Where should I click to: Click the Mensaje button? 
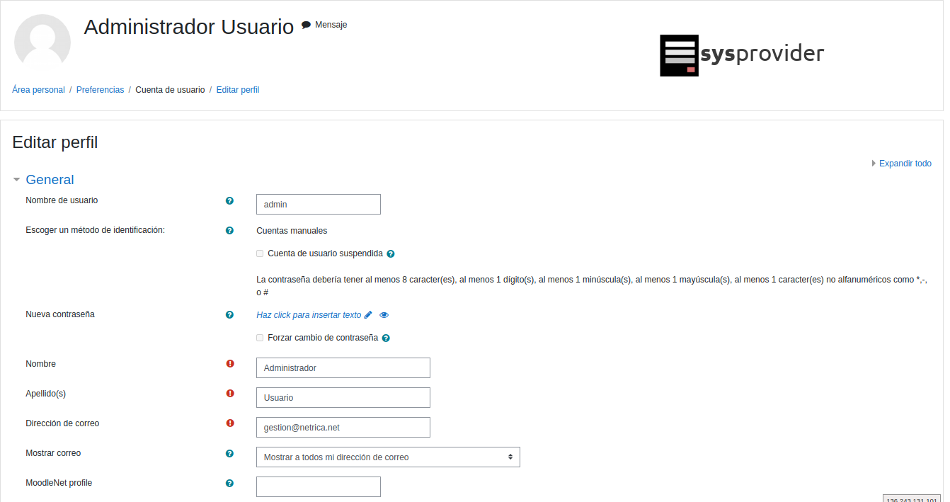pos(325,25)
